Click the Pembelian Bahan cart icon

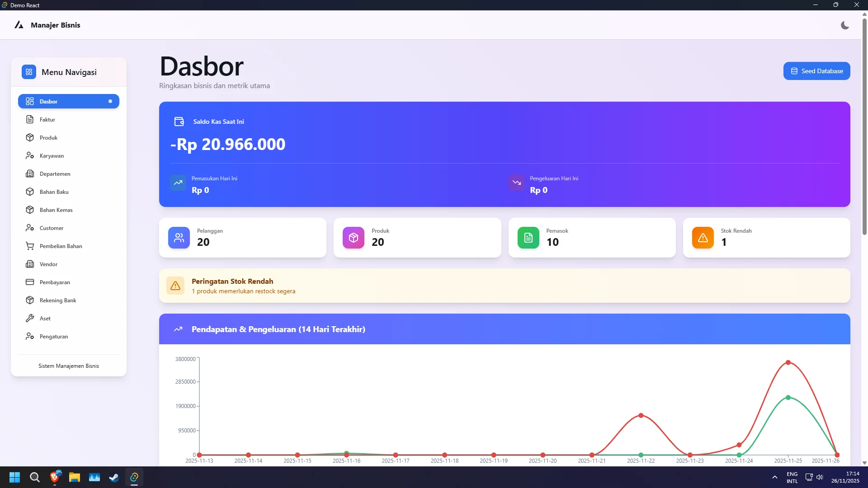[x=30, y=246]
